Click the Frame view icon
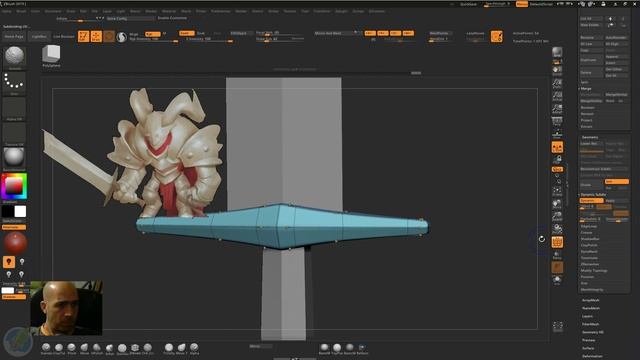This screenshot has height=360, width=640. (x=557, y=192)
